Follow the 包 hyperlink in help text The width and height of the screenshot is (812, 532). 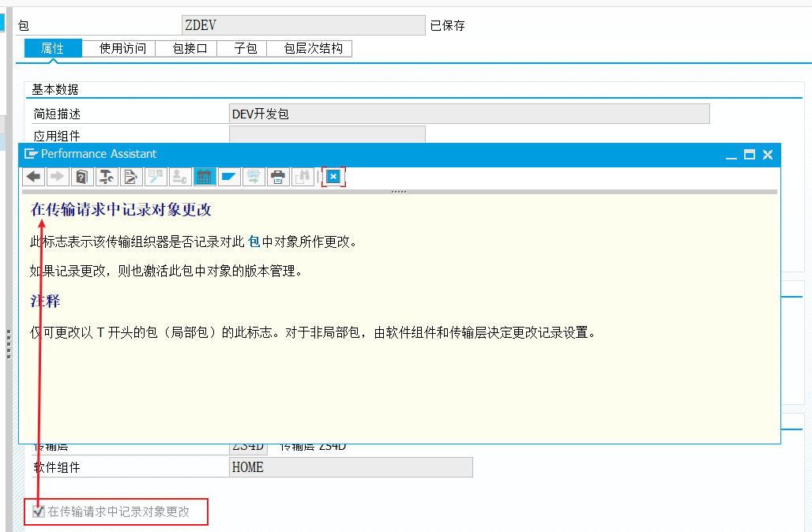254,242
